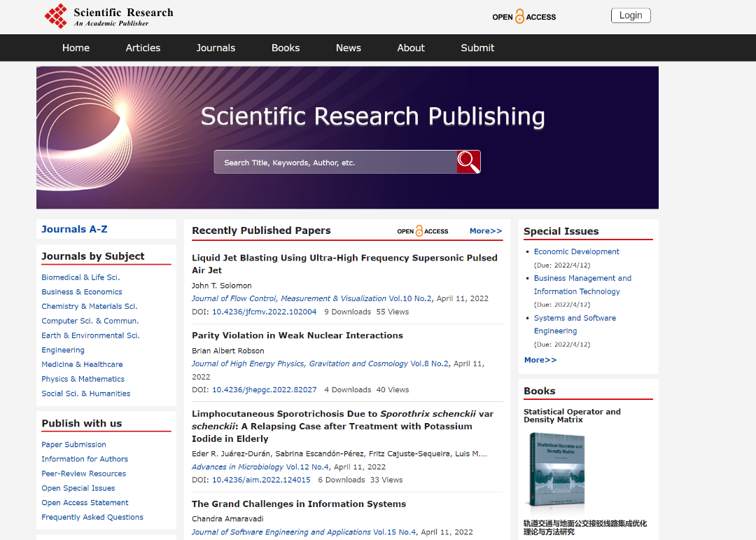Open the Home menu item
The height and width of the screenshot is (540, 756).
point(76,48)
